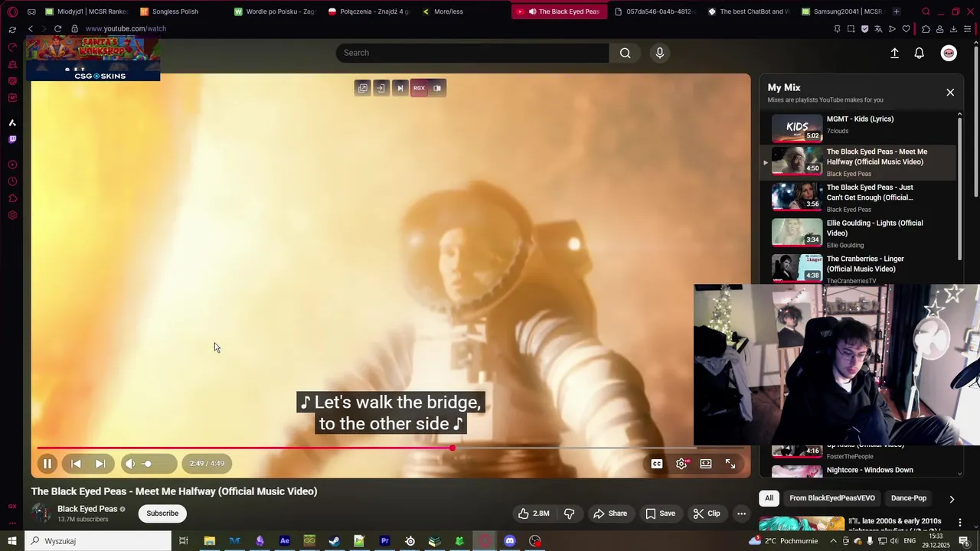Switch to The best ChatBot browser tab

tap(749, 11)
